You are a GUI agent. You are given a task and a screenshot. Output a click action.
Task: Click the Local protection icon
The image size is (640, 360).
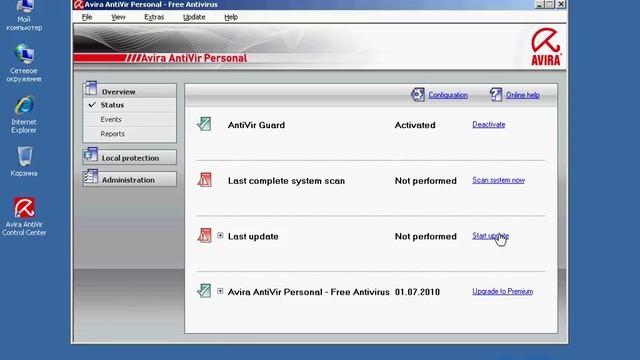(91, 155)
